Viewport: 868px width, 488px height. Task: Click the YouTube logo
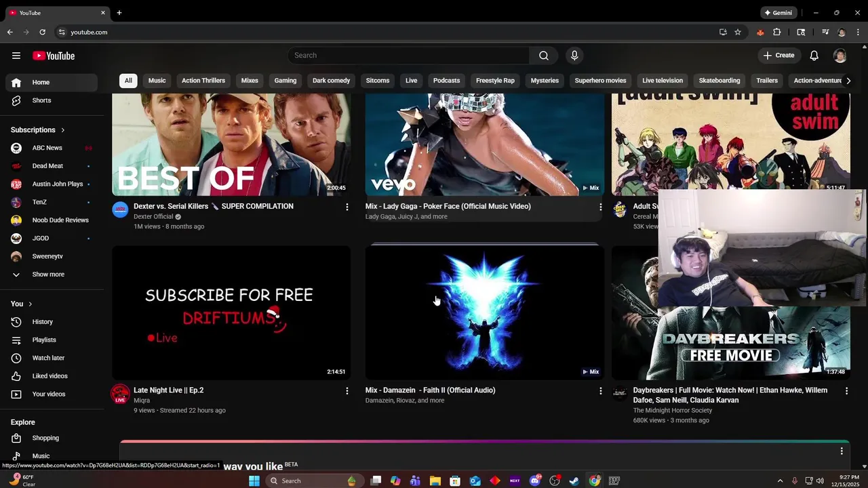click(53, 56)
